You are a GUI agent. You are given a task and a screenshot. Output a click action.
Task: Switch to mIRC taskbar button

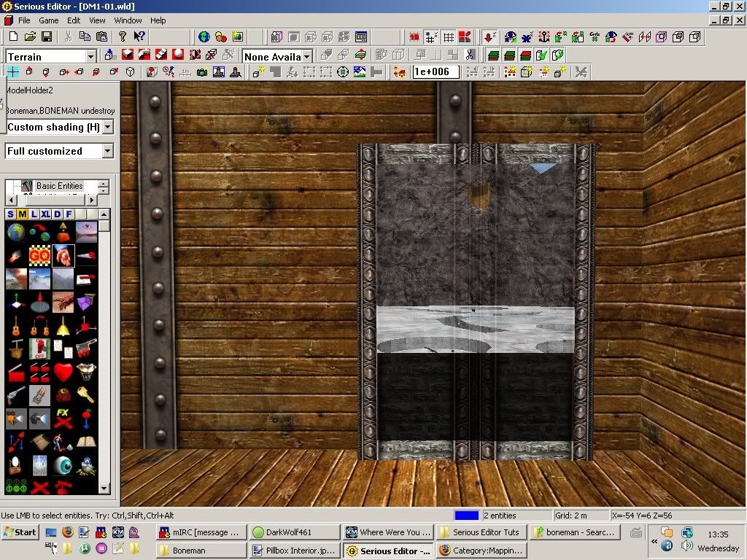(x=201, y=532)
